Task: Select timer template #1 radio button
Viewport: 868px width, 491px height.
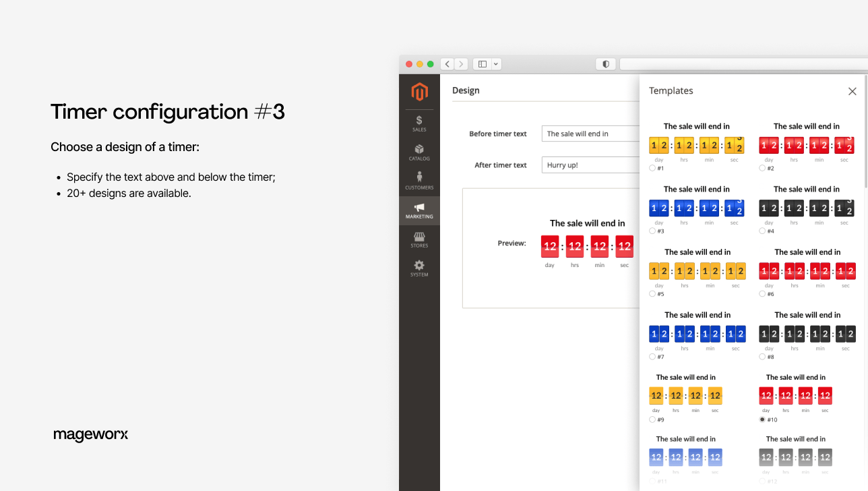Action: [x=651, y=168]
